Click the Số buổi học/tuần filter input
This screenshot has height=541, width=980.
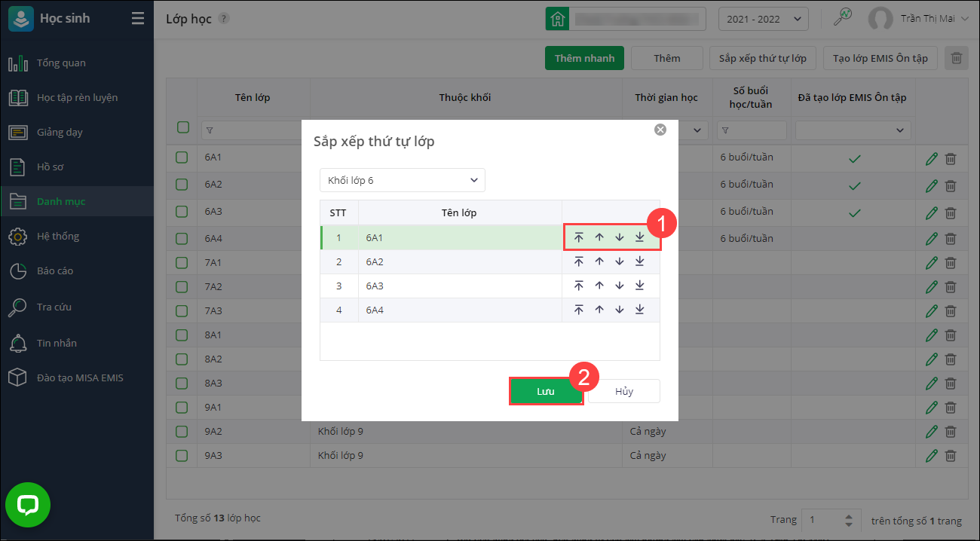pyautogui.click(x=751, y=130)
